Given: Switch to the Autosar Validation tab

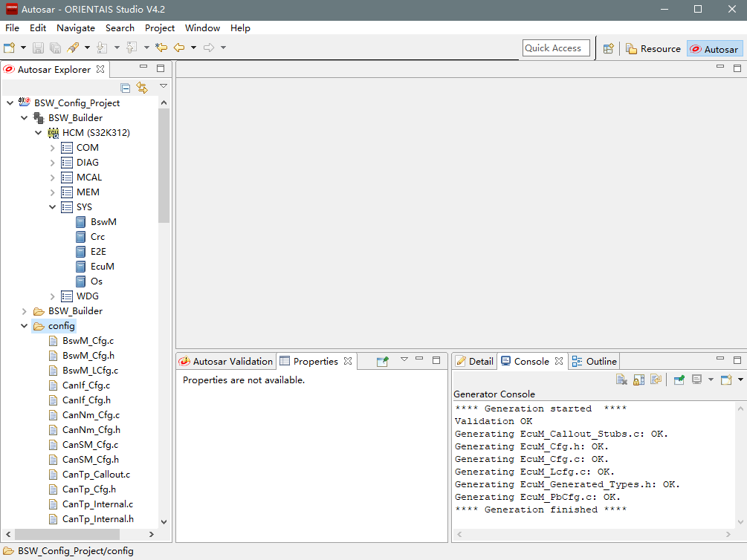Looking at the screenshot, I should [x=226, y=362].
